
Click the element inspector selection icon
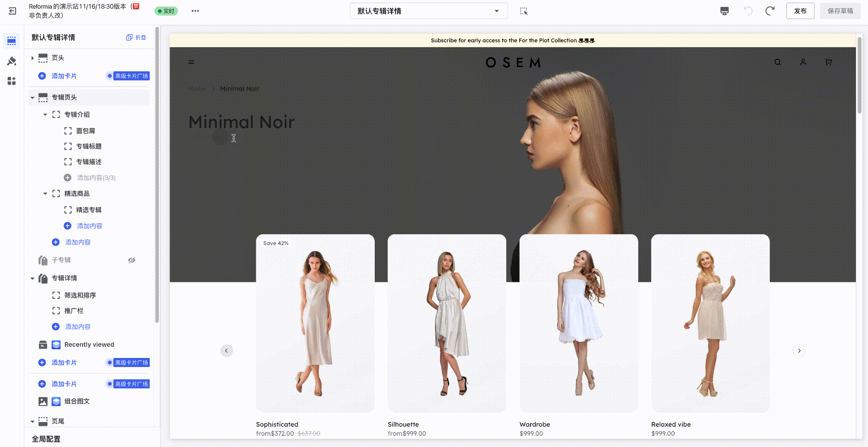pos(524,11)
